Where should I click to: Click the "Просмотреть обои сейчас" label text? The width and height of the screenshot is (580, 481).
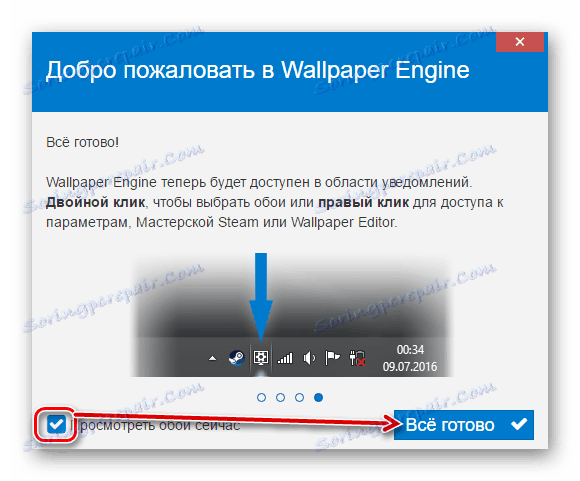point(155,425)
